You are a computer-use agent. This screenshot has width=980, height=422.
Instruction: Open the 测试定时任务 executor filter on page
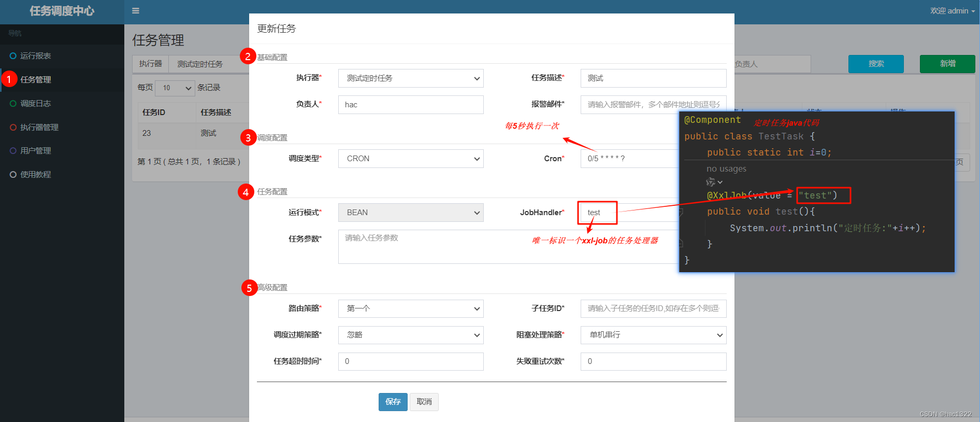click(x=209, y=64)
